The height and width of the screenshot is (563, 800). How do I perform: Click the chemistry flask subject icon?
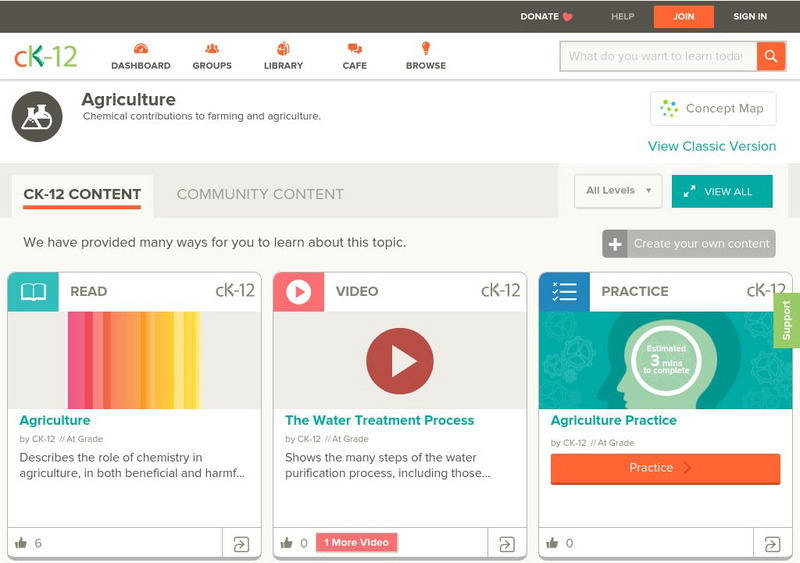[x=37, y=117]
